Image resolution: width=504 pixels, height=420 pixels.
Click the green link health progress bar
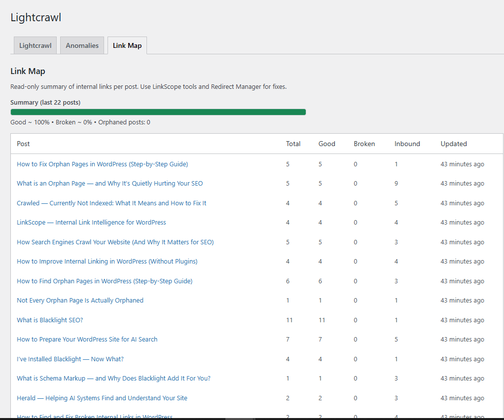click(x=158, y=112)
